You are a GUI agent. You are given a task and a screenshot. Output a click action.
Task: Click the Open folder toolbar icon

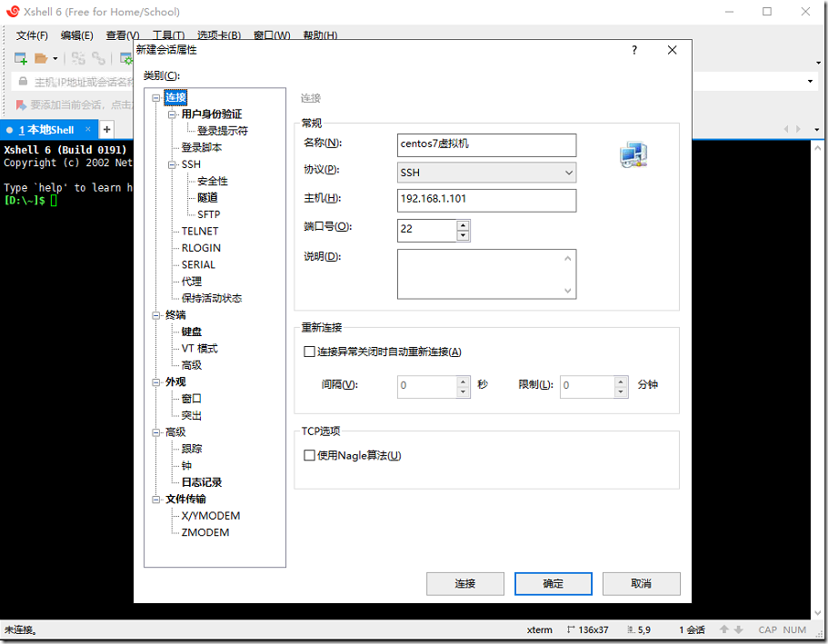tap(41, 59)
